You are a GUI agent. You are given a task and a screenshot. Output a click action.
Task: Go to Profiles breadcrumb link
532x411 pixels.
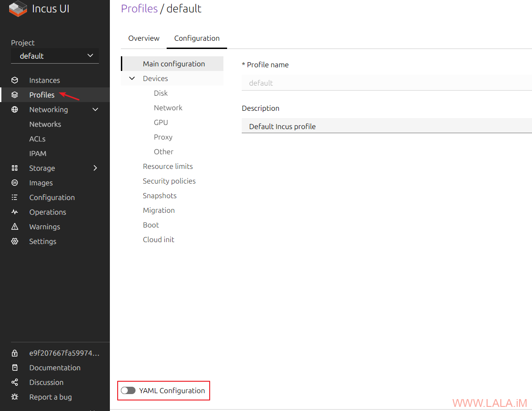[x=139, y=9]
